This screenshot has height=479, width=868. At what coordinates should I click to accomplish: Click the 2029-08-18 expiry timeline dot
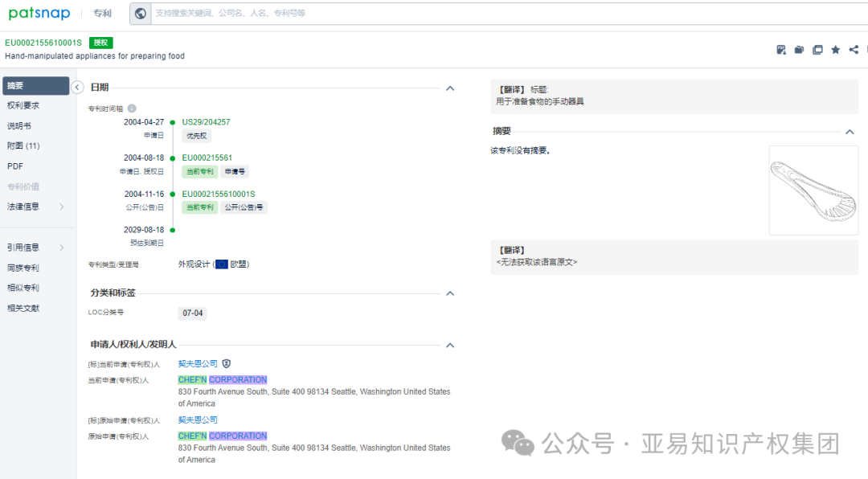click(173, 230)
